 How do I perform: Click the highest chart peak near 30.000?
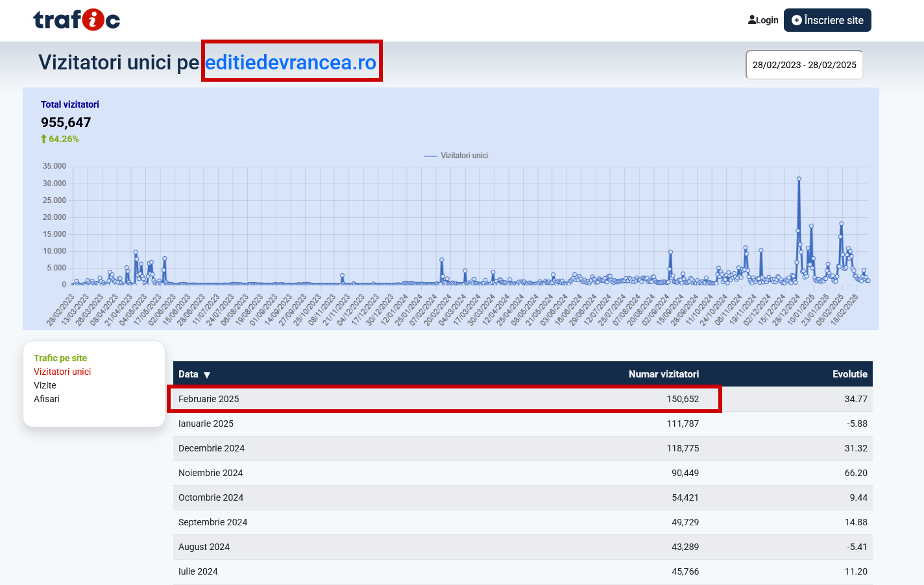799,179
